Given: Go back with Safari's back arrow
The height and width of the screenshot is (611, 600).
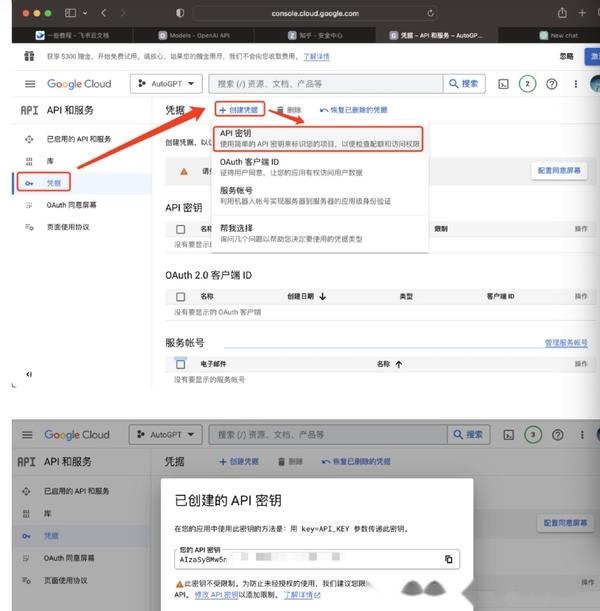Looking at the screenshot, I should [x=104, y=13].
